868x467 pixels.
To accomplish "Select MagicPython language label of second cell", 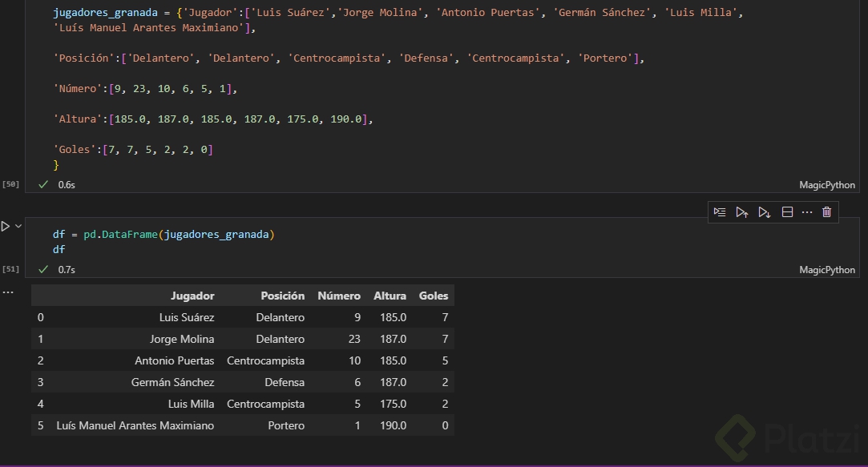I will 827,269.
